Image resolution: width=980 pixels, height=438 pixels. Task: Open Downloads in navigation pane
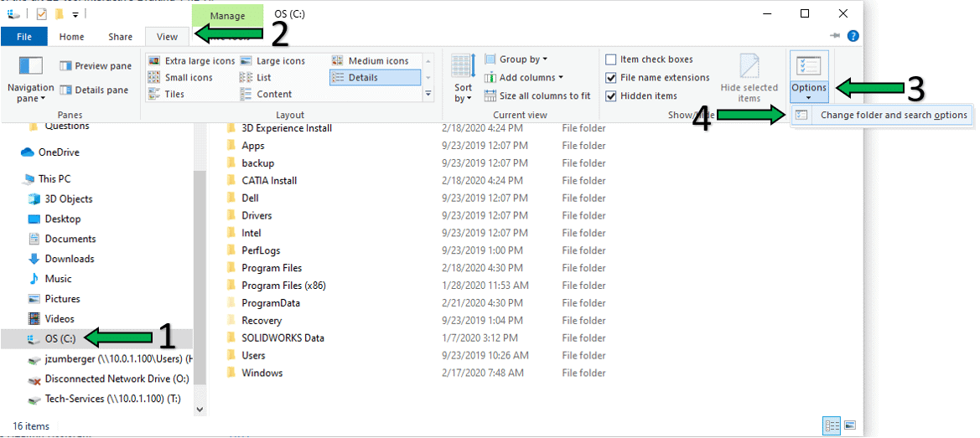tap(61, 259)
